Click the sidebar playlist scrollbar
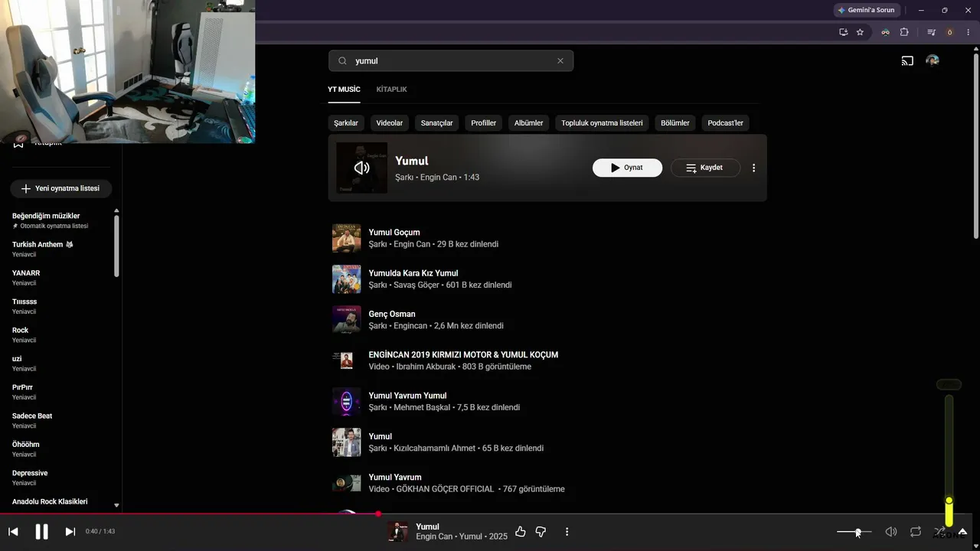The image size is (980, 551). tap(116, 246)
